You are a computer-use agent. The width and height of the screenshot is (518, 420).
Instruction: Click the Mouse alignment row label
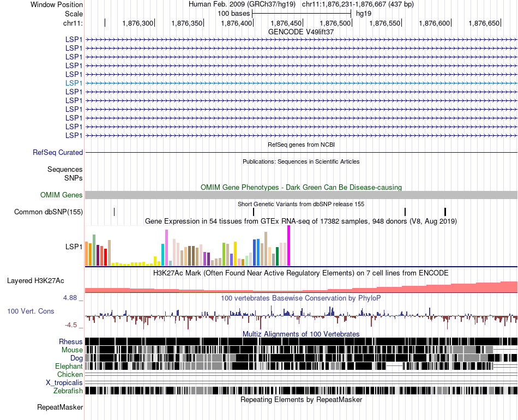72,350
